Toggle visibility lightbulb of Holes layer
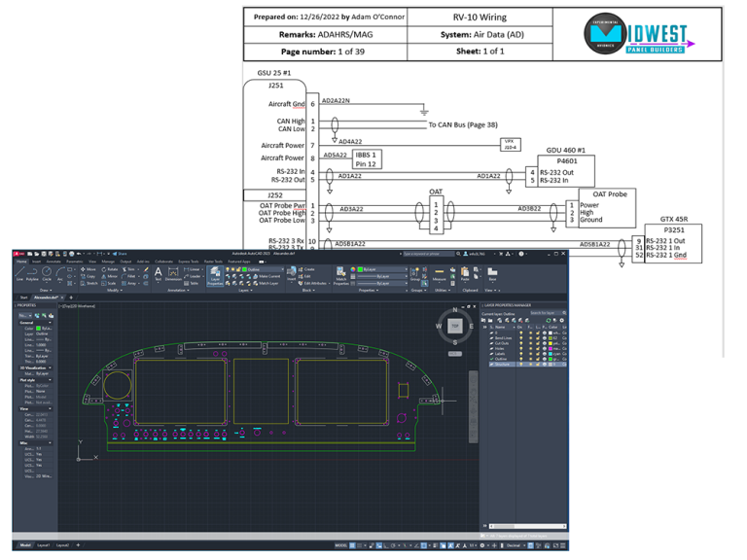The width and height of the screenshot is (747, 560). click(523, 350)
